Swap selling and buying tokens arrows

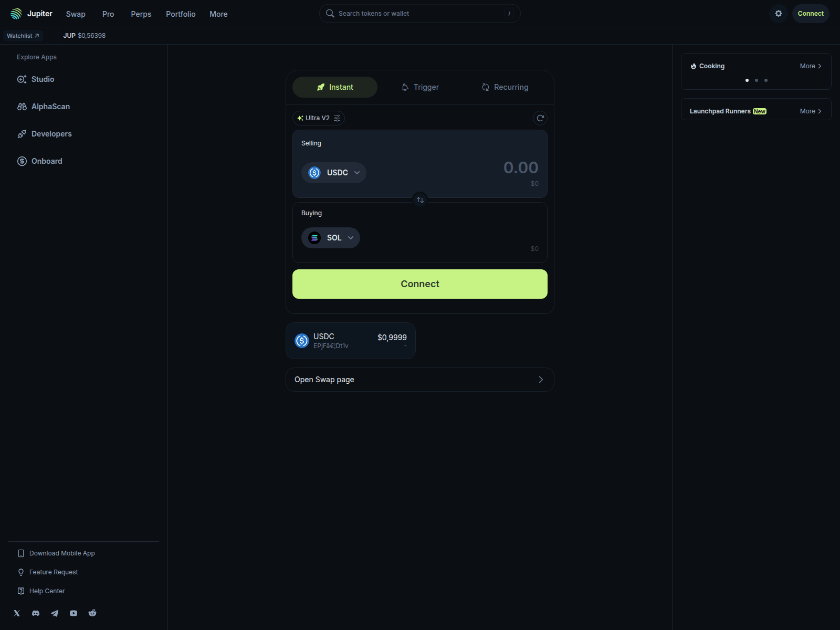click(420, 200)
